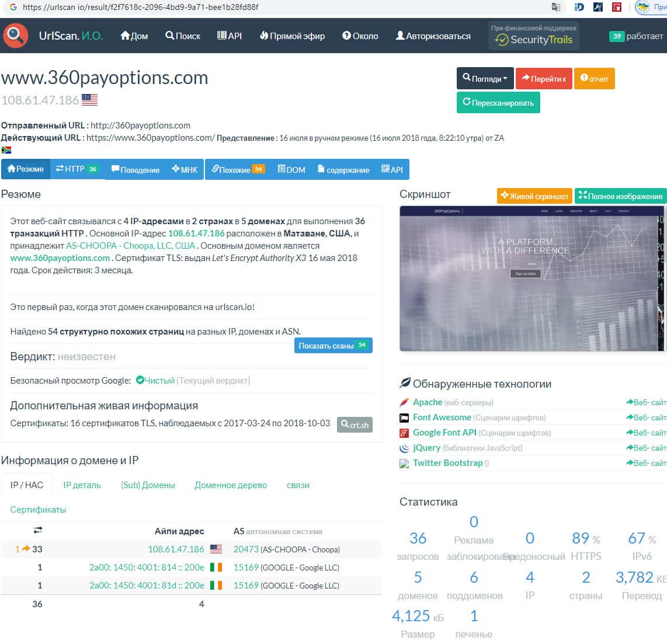Open Прямой эфир navigation item
Screen dimensions: 667x644
point(292,36)
